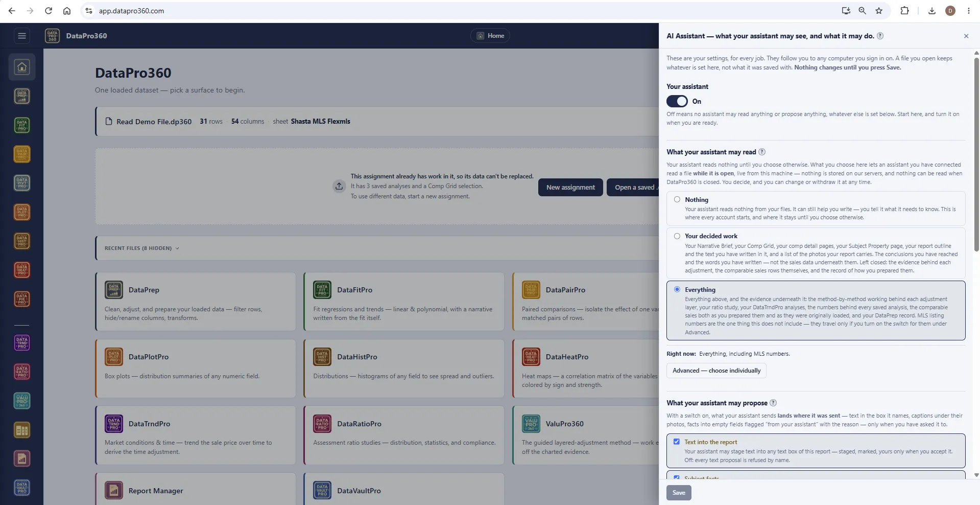This screenshot has height=505, width=980.
Task: Close the AI Assistant panel
Action: [966, 36]
